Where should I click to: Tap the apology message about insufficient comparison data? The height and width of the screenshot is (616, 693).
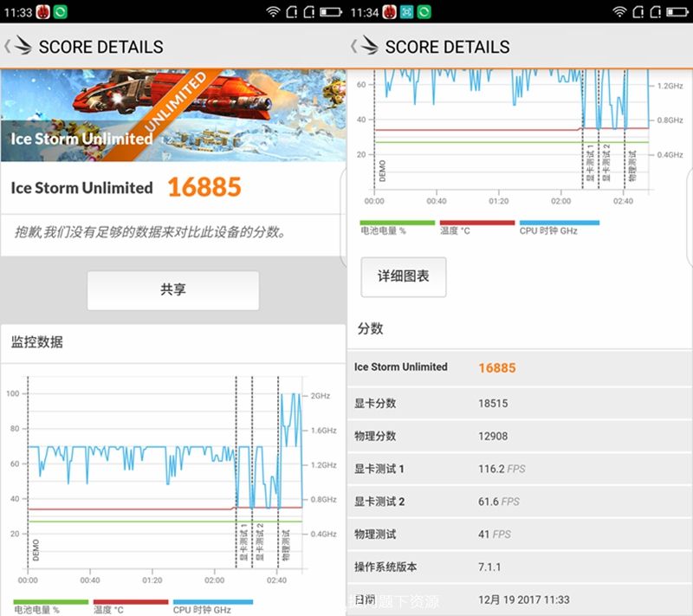coord(151,231)
